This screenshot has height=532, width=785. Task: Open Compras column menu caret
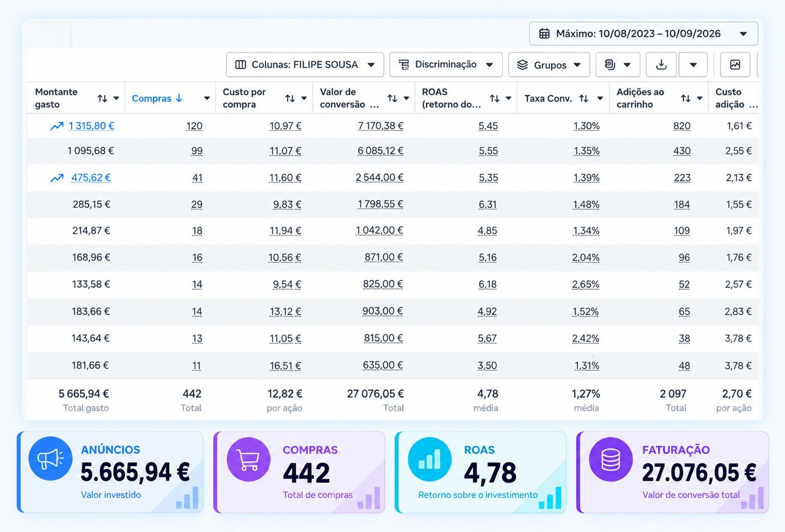click(x=207, y=98)
